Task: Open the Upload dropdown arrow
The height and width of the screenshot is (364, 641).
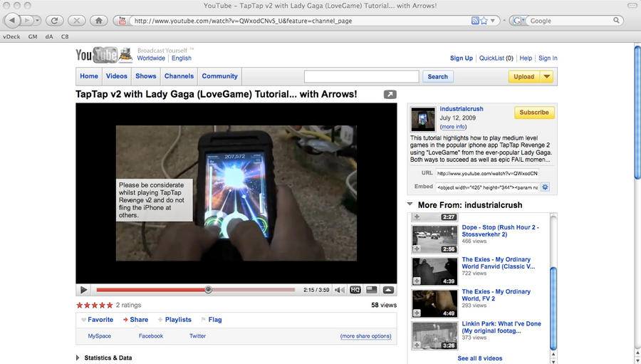Action: tap(546, 76)
